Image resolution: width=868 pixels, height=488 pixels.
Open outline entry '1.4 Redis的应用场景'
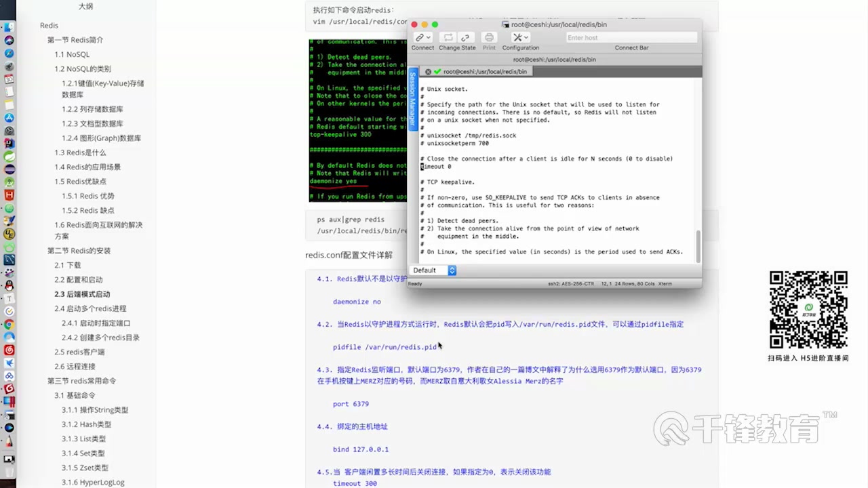click(87, 167)
